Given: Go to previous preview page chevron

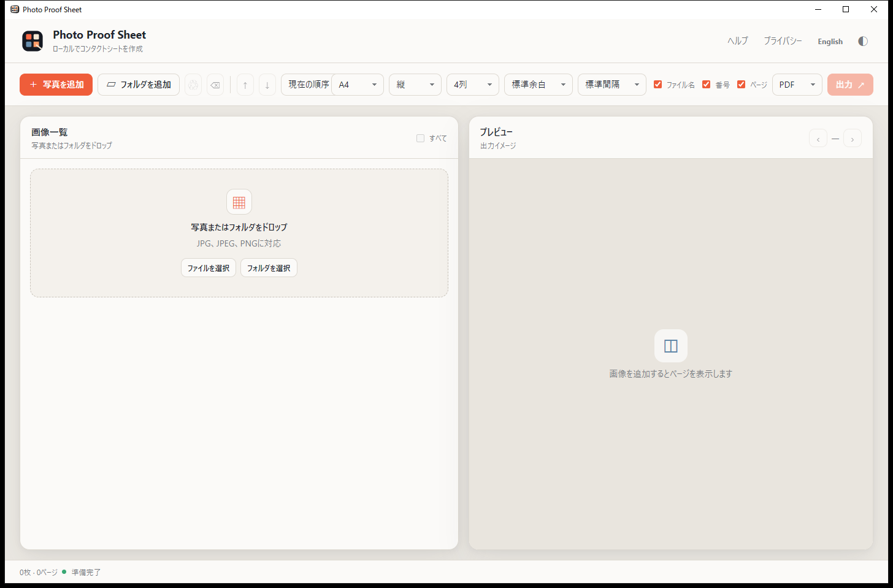Looking at the screenshot, I should point(818,139).
